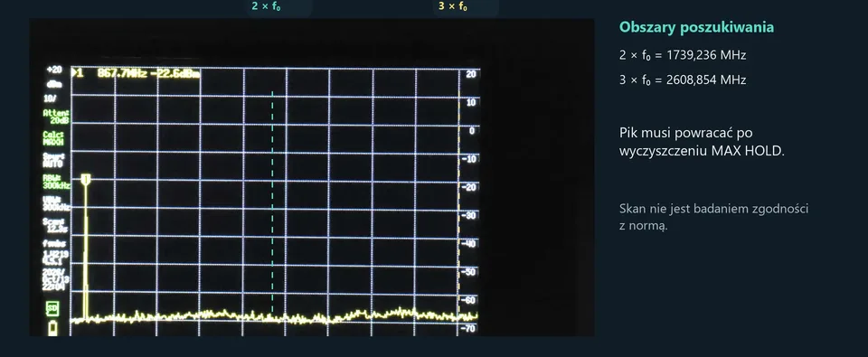Tap the SD card icon
The image size is (868, 357).
[x=52, y=308]
